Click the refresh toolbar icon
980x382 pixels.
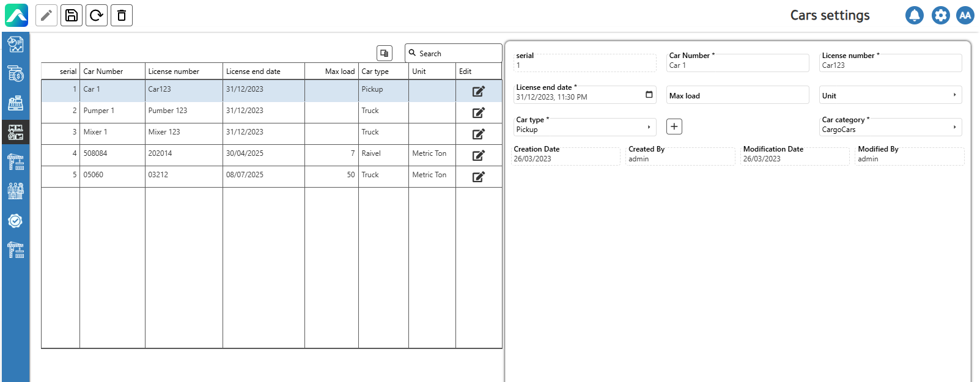pos(97,15)
